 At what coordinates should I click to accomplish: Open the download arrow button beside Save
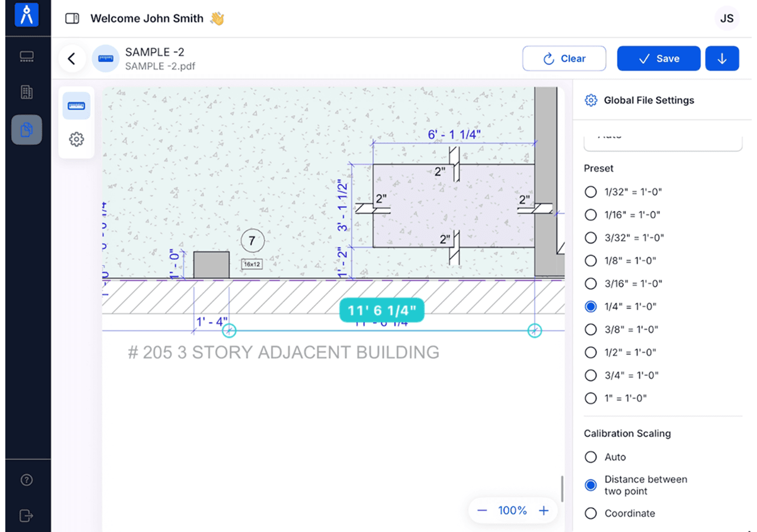point(722,59)
